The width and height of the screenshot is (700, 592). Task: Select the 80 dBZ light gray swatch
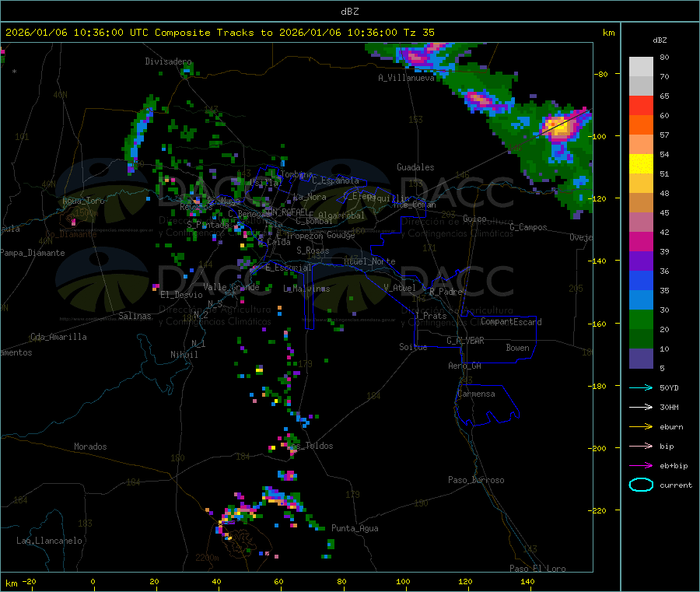(x=641, y=67)
